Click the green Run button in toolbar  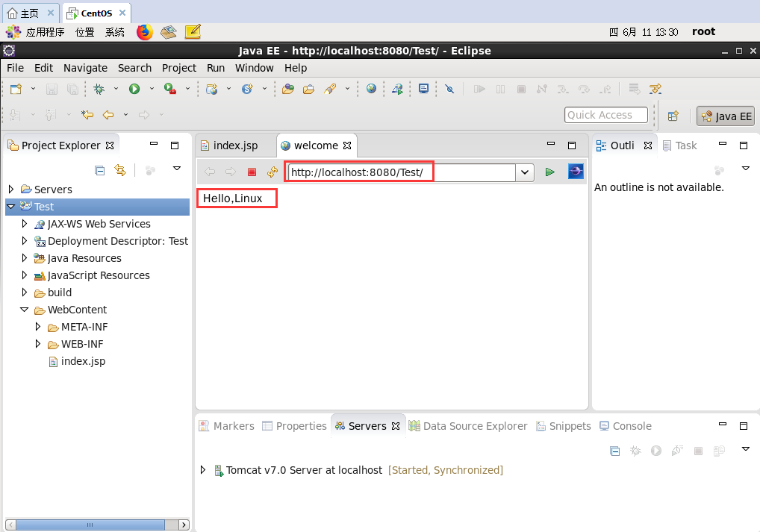pos(134,89)
